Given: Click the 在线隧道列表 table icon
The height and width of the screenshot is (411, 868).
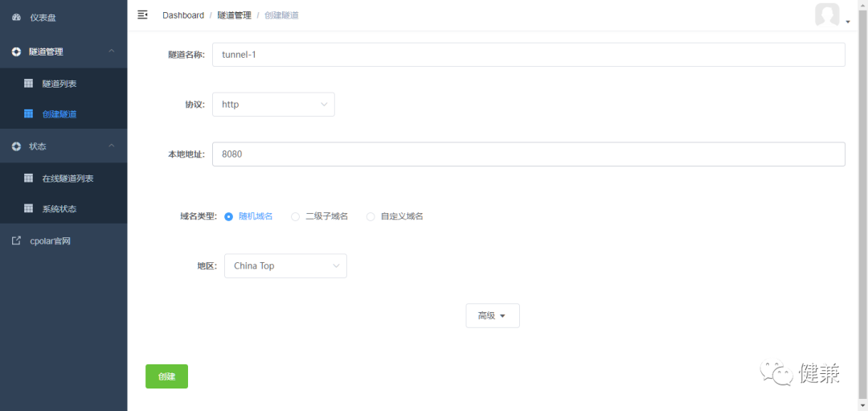Looking at the screenshot, I should tap(28, 178).
